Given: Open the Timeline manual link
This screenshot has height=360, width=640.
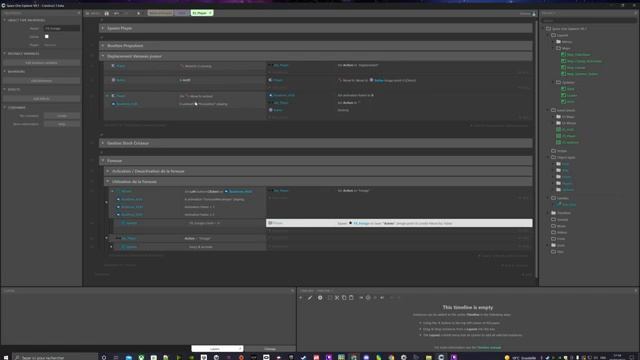Looking at the screenshot, I should (489, 348).
